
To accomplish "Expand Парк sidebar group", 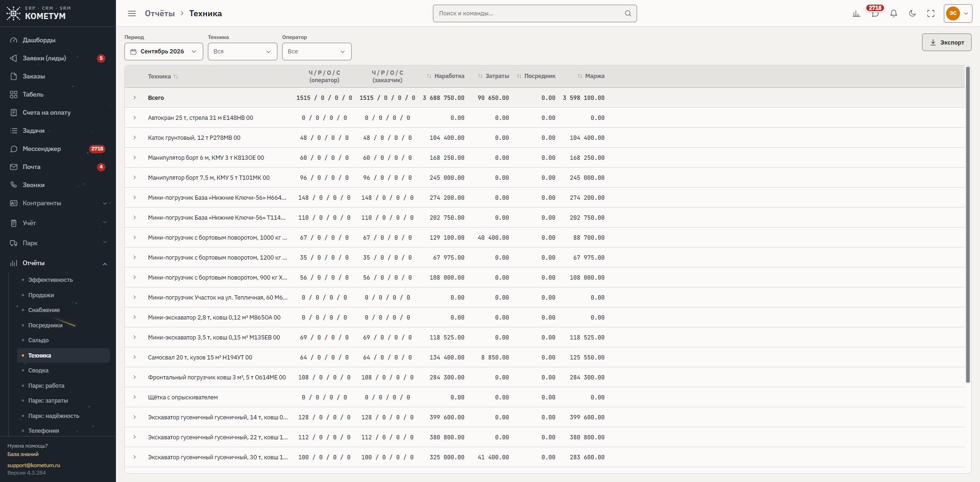I will 58,243.
